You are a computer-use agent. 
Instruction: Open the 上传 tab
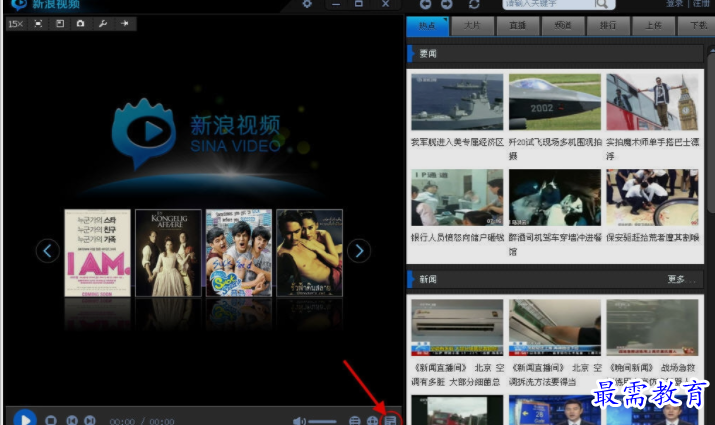point(653,26)
